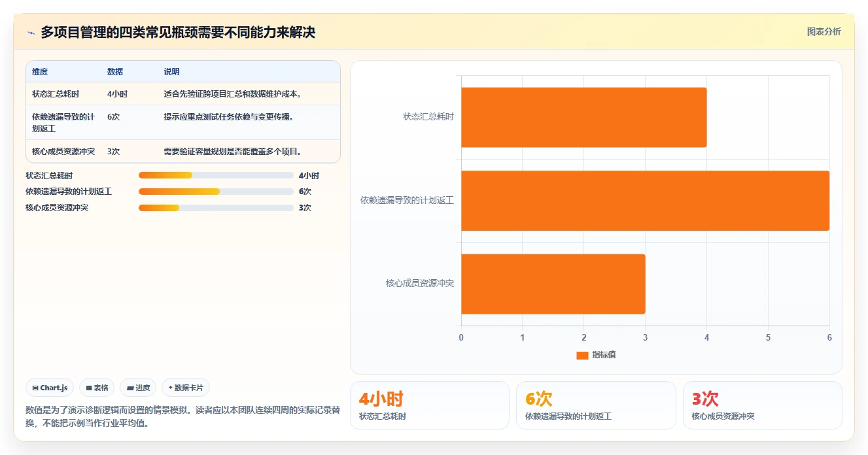The height and width of the screenshot is (455, 868).
Task: Click the pulse icon beside the card title
Action: [31, 33]
